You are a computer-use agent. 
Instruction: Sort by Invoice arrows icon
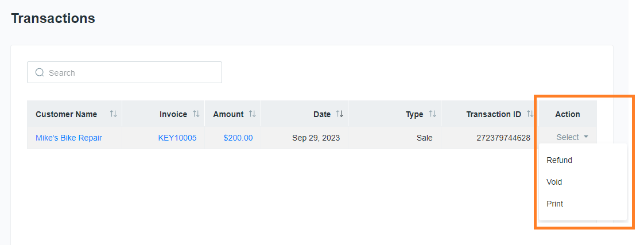coord(196,114)
